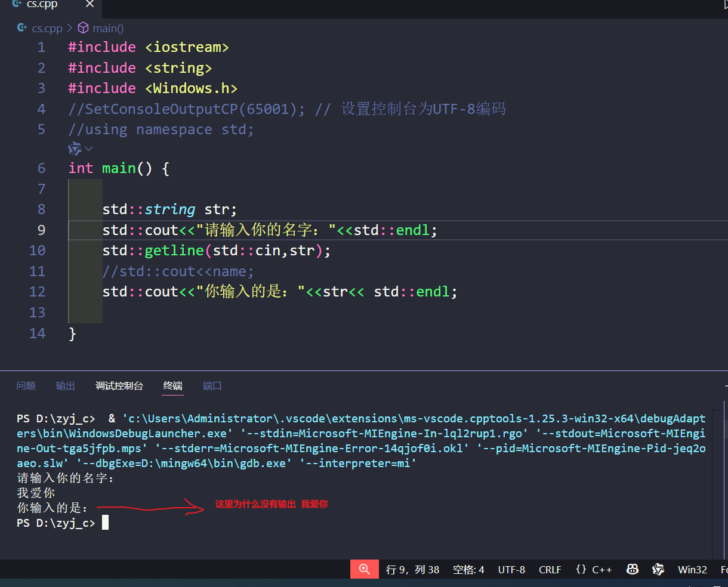Open the 问题 panel tab
The image size is (728, 587).
[x=26, y=386]
